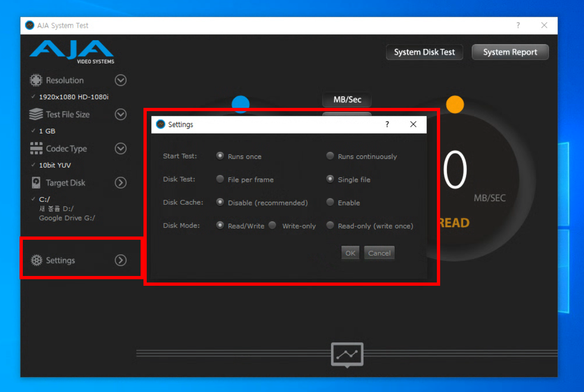Open the Target Disk chevron arrow
This screenshot has width=584, height=392.
tap(121, 183)
